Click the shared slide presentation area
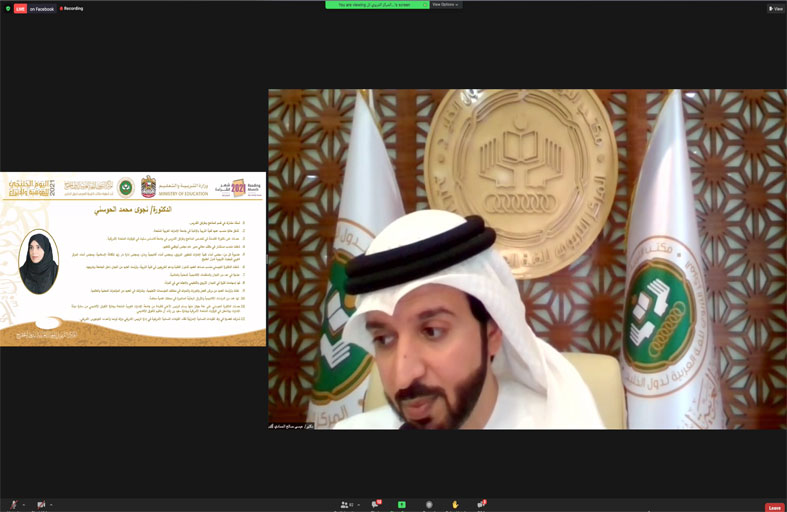The height and width of the screenshot is (512, 787). [x=133, y=260]
